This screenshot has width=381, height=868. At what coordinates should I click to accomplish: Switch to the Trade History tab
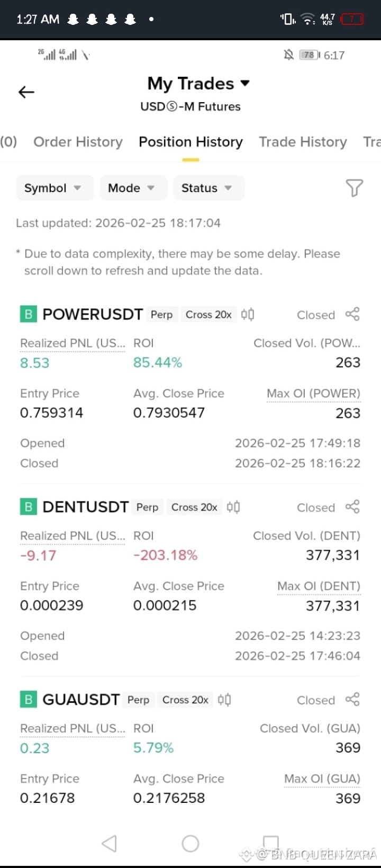click(x=303, y=142)
